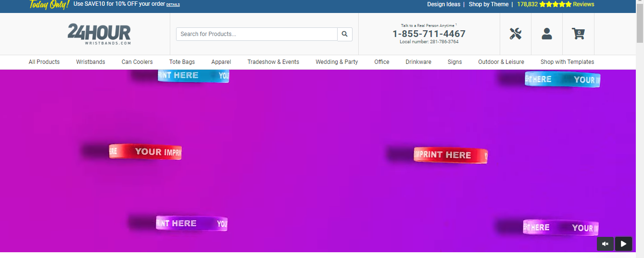Expand the All Products menu

tap(44, 62)
